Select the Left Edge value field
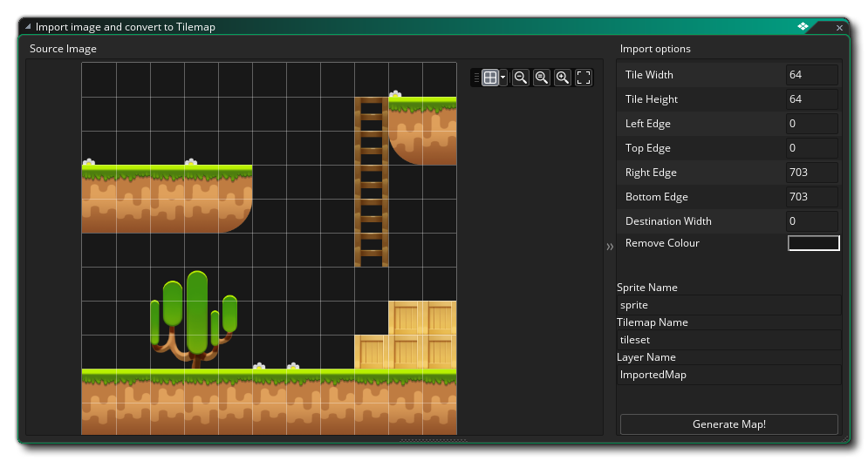Screen dimensions: 868x461 point(811,123)
